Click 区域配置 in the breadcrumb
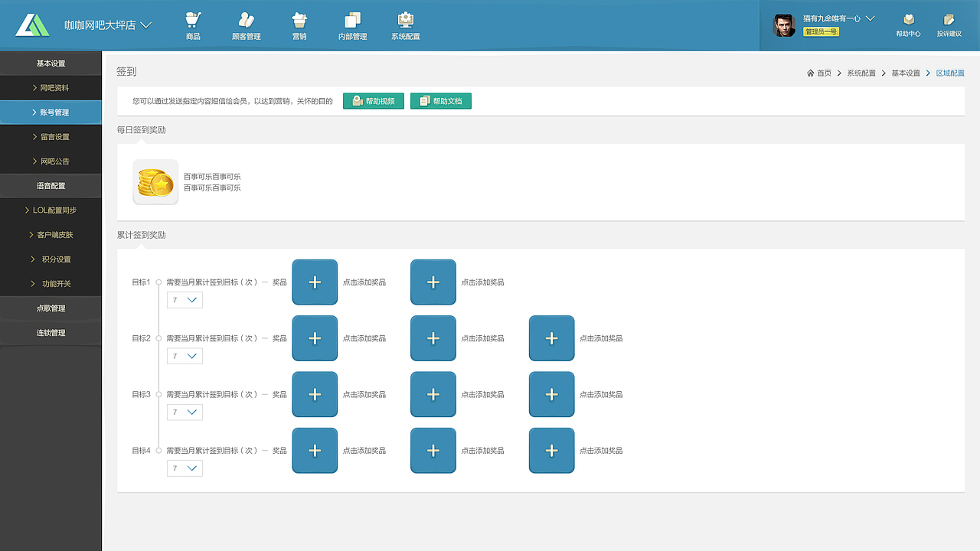The width and height of the screenshot is (980, 551). 950,73
